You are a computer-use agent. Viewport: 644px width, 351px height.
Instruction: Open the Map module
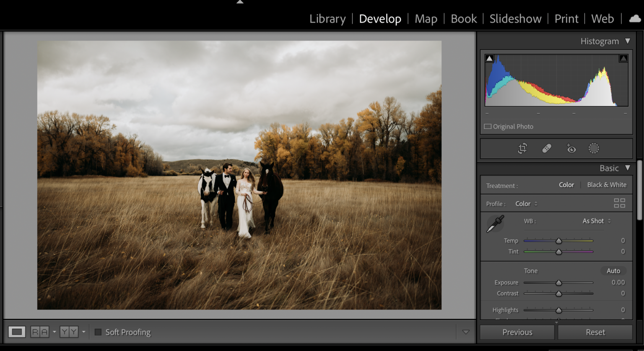426,18
